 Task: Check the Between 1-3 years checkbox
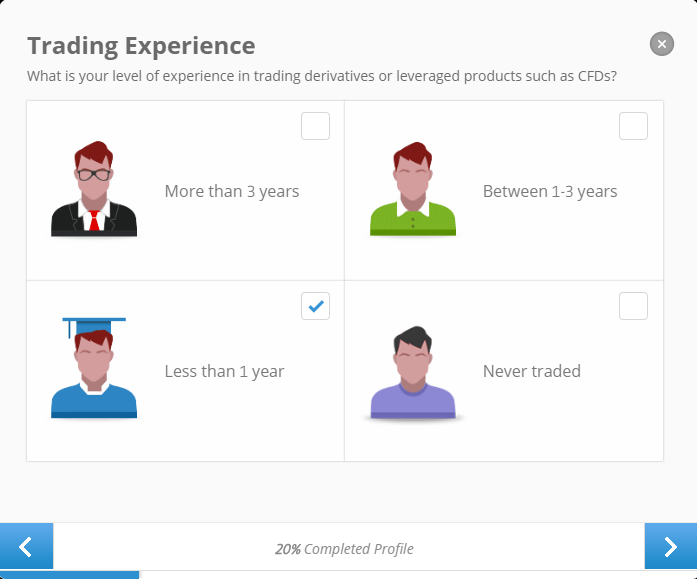tap(633, 126)
